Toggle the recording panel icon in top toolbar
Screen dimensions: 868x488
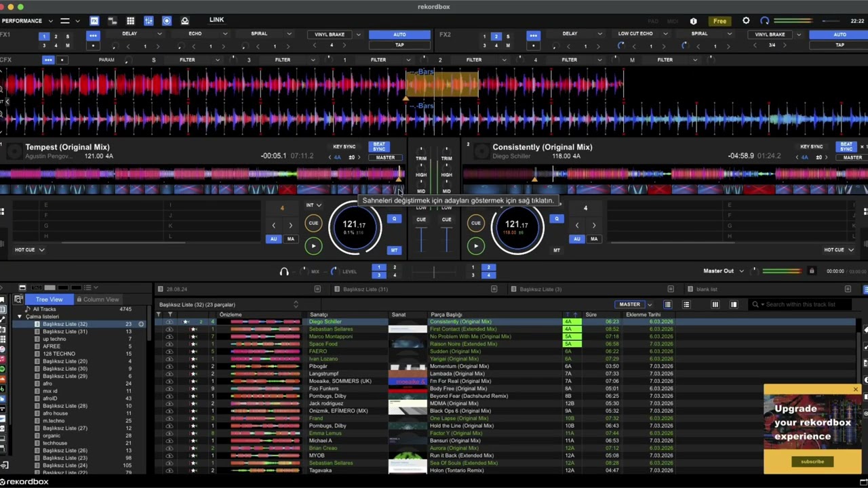pyautogui.click(x=167, y=21)
